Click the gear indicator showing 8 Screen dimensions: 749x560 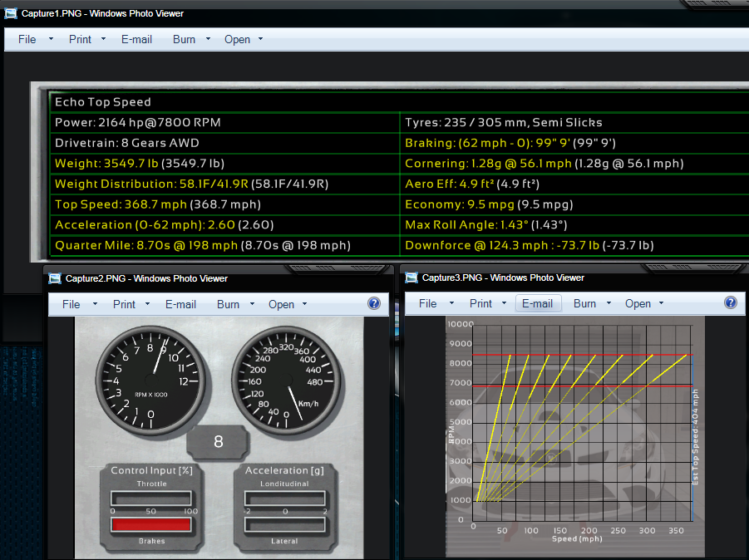[x=219, y=442]
